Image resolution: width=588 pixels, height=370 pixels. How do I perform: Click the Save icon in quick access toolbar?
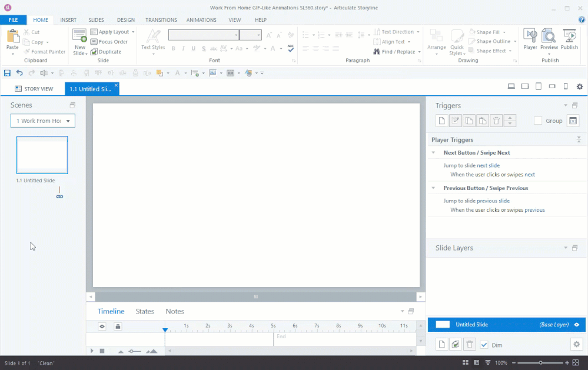pos(7,73)
